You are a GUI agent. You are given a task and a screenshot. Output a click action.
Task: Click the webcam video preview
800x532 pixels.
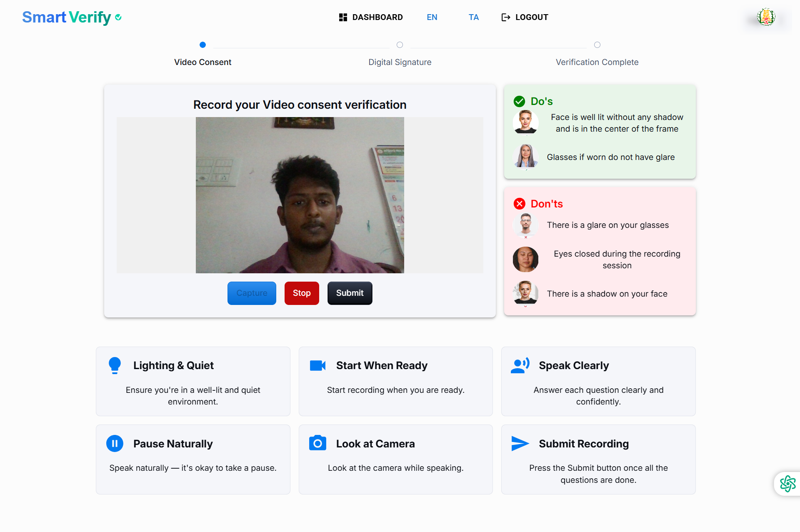(300, 195)
